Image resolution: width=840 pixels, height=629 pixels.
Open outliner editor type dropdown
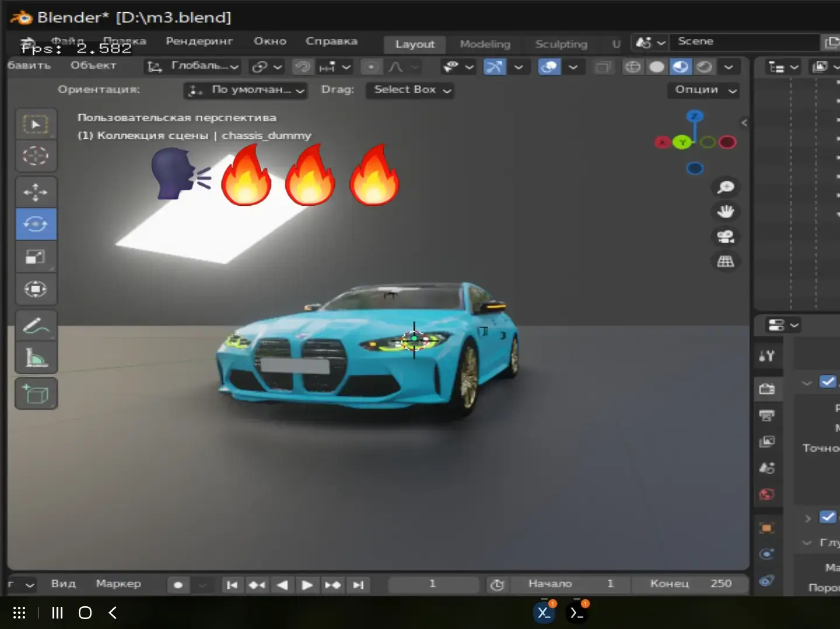(783, 67)
